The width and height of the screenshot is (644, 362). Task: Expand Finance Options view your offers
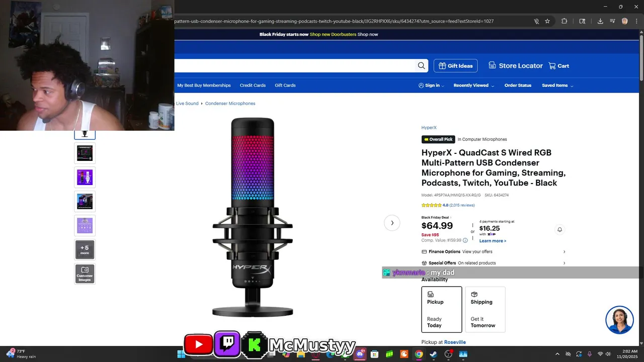pyautogui.click(x=494, y=251)
